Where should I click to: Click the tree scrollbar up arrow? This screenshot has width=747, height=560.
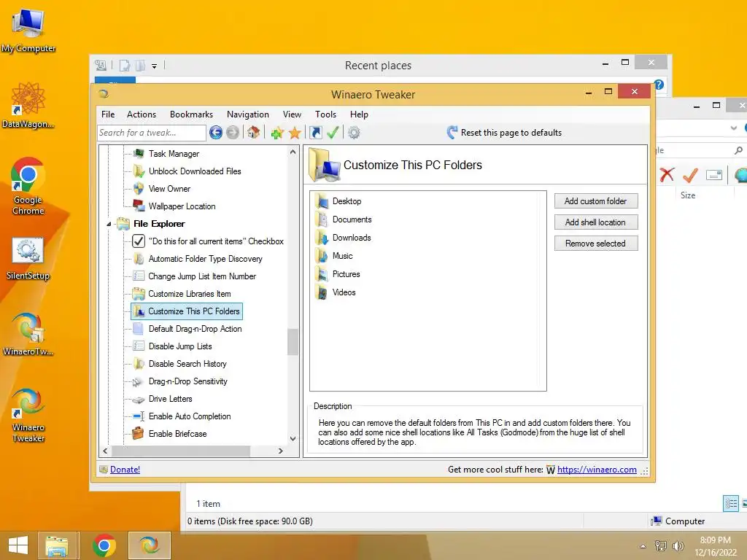click(293, 152)
